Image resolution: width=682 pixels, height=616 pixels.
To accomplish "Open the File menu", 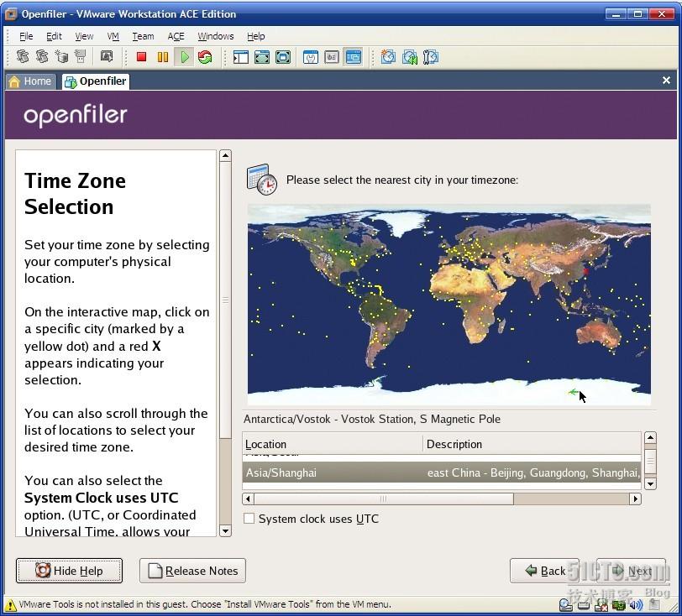I will tap(26, 36).
